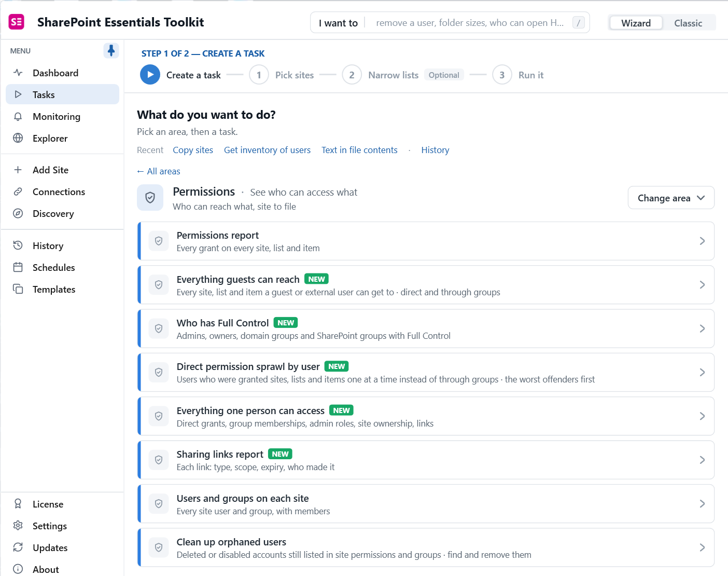Open the recent Copy sites task
Image resolution: width=728 pixels, height=576 pixels.
point(193,150)
